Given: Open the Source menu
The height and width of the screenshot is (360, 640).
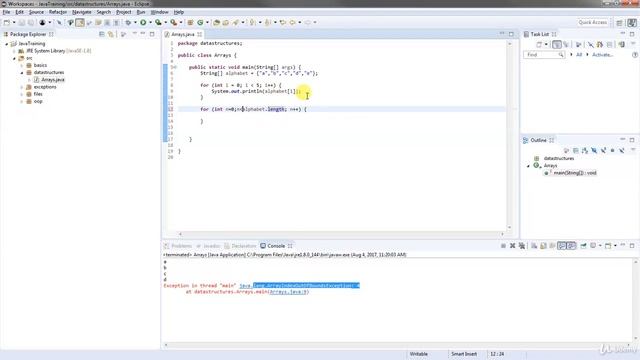Looking at the screenshot, I should [x=36, y=12].
